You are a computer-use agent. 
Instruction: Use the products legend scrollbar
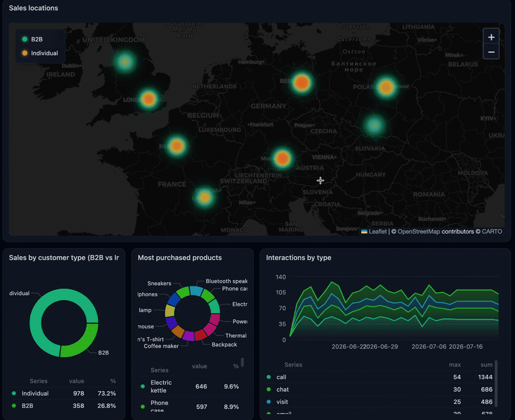click(242, 362)
